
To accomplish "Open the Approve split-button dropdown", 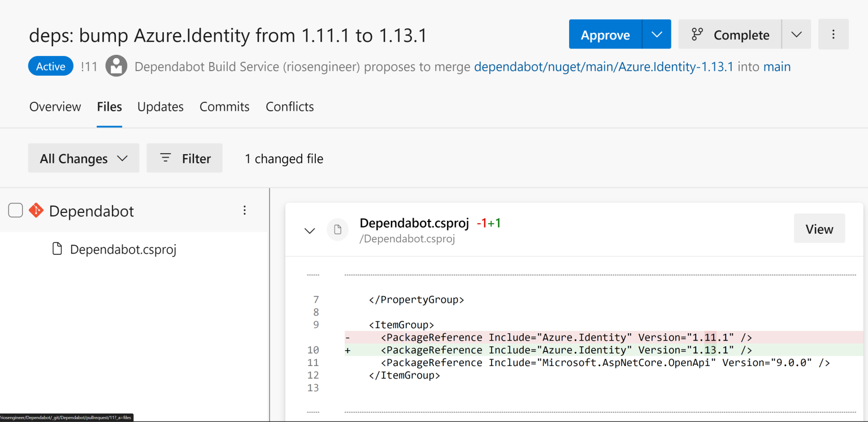I will (656, 34).
